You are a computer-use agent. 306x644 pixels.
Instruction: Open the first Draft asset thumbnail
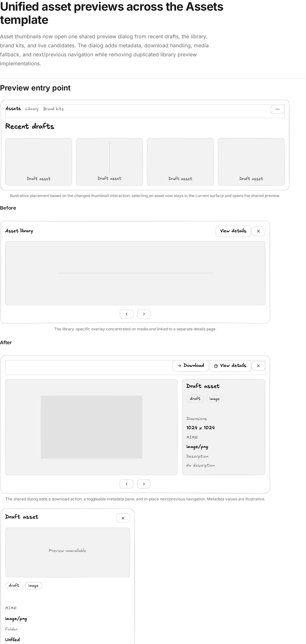pyautogui.click(x=38, y=162)
